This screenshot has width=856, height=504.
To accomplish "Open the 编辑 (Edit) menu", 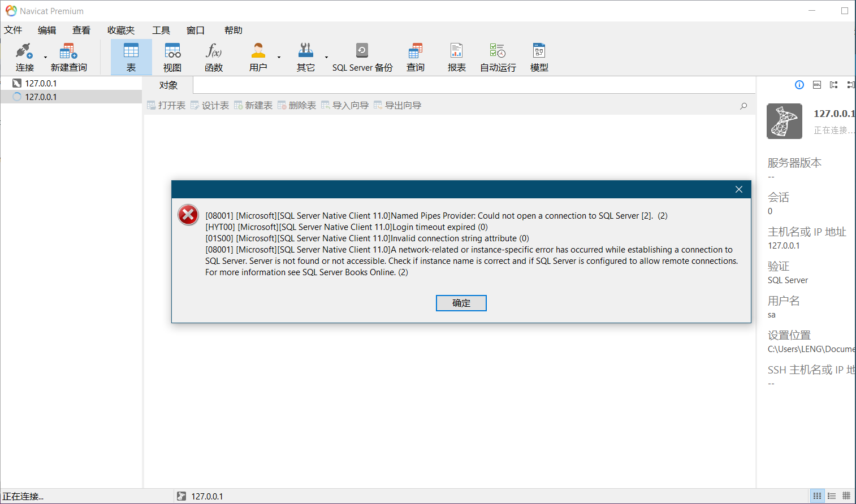I will (x=47, y=30).
